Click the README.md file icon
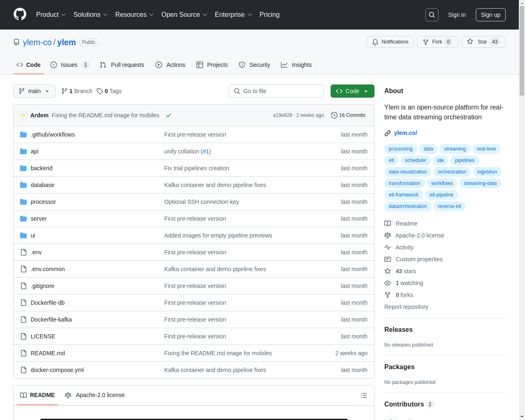 [23, 353]
